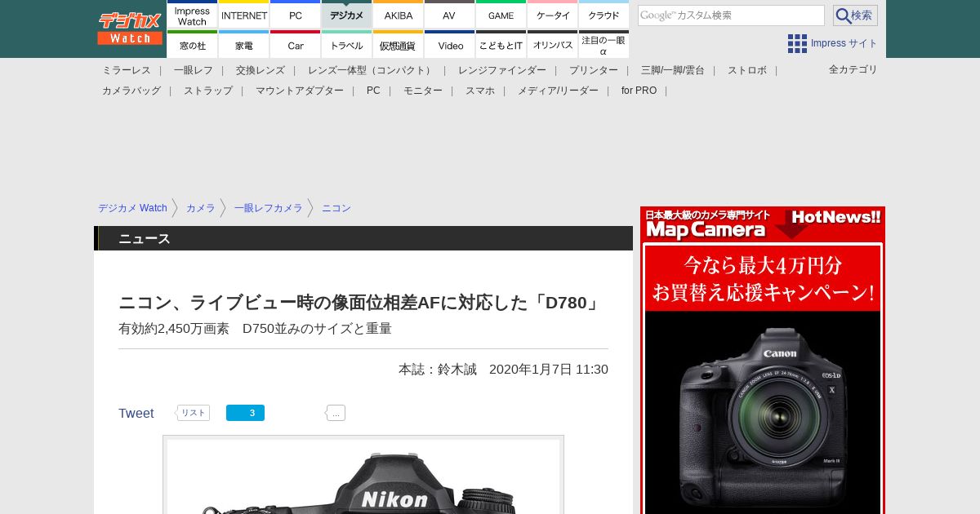This screenshot has height=514, width=980.
Task: Open メディア/リーダー category
Action: click(558, 91)
